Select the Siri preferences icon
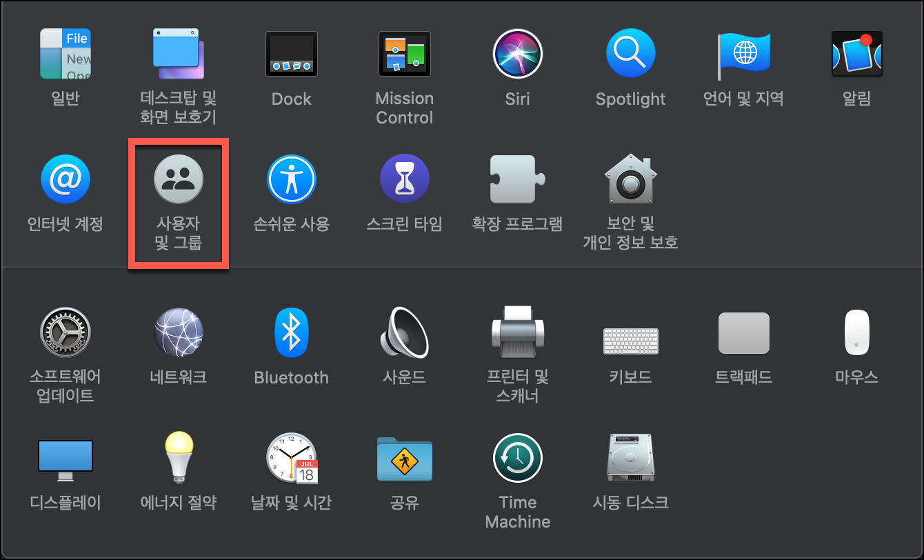 pyautogui.click(x=518, y=54)
